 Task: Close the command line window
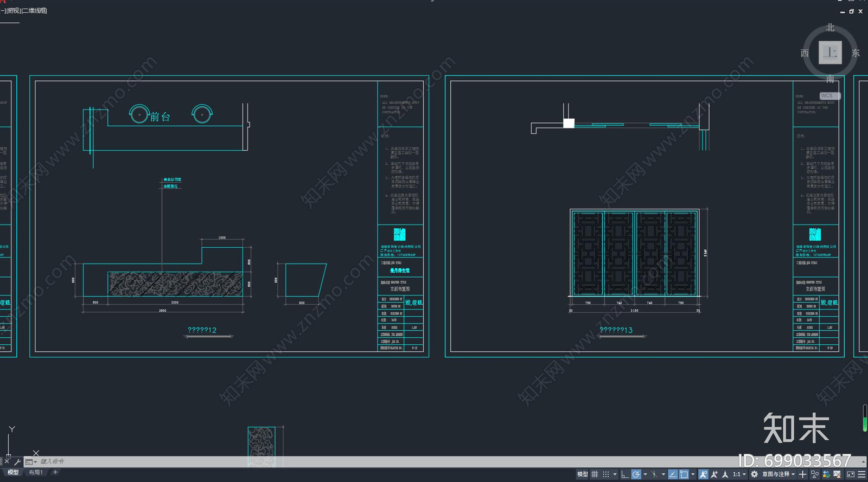7,462
